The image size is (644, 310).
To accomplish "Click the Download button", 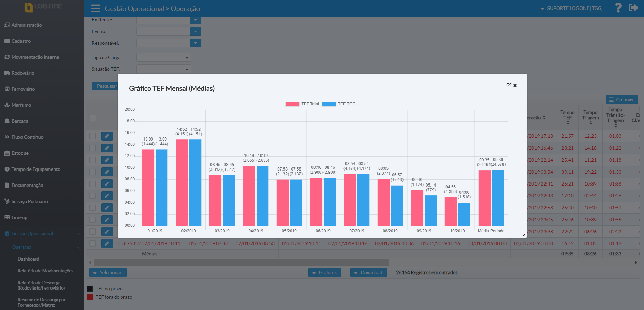I will tap(368, 272).
